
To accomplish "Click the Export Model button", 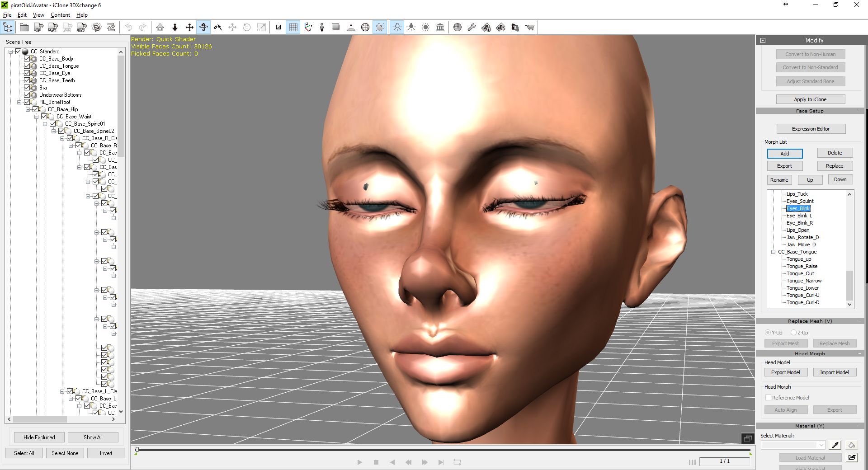I will click(x=786, y=372).
